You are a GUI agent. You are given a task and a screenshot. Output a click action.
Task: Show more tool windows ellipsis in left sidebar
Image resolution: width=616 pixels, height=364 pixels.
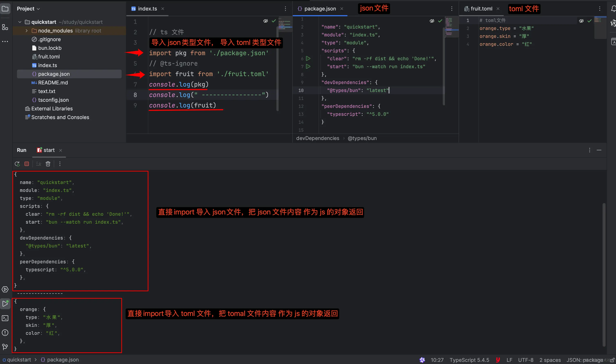point(5,42)
